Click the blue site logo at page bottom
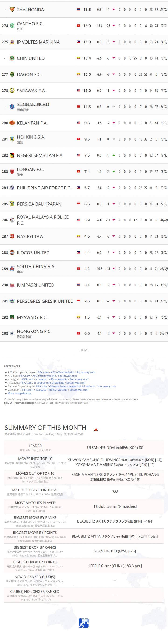This screenshot has height=644, width=168. (84, 623)
